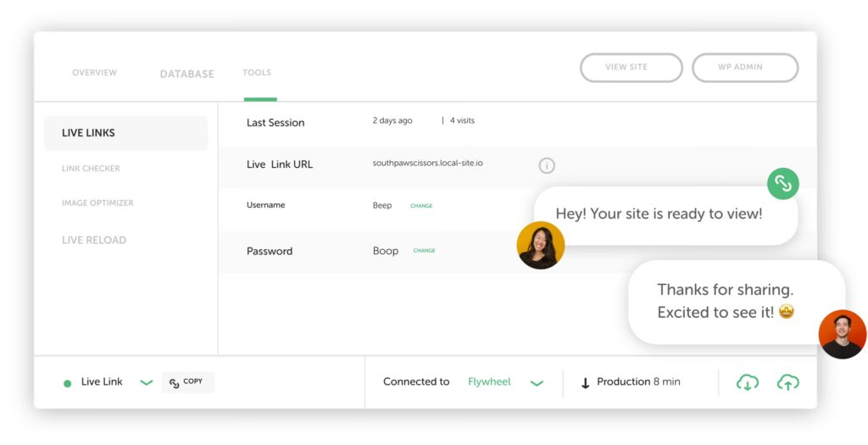Open the Flywheel connection selector

click(x=489, y=382)
